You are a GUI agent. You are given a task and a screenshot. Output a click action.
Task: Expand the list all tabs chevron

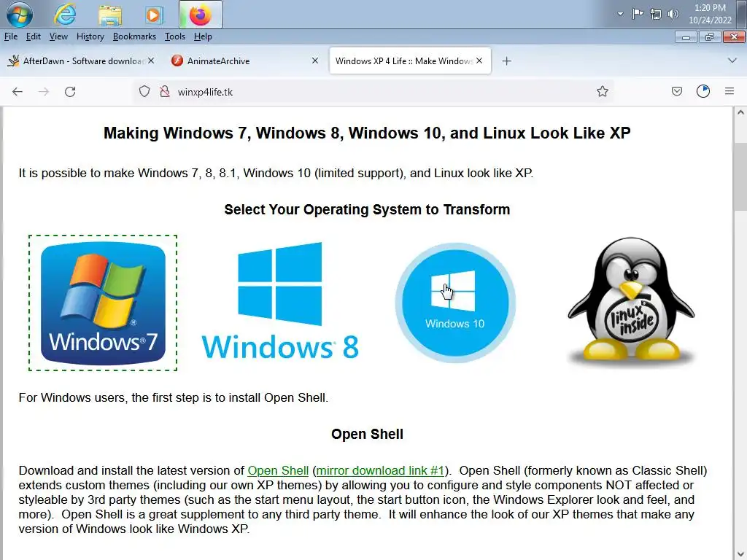pos(732,61)
